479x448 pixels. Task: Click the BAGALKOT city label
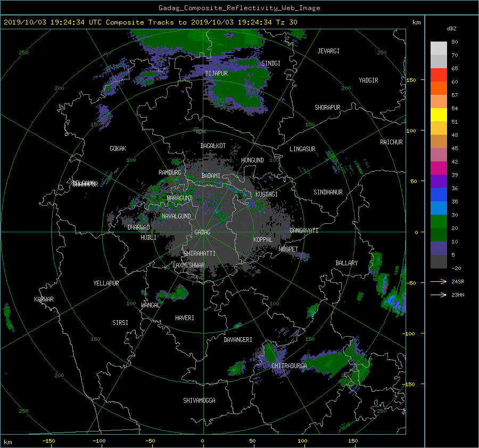(213, 146)
